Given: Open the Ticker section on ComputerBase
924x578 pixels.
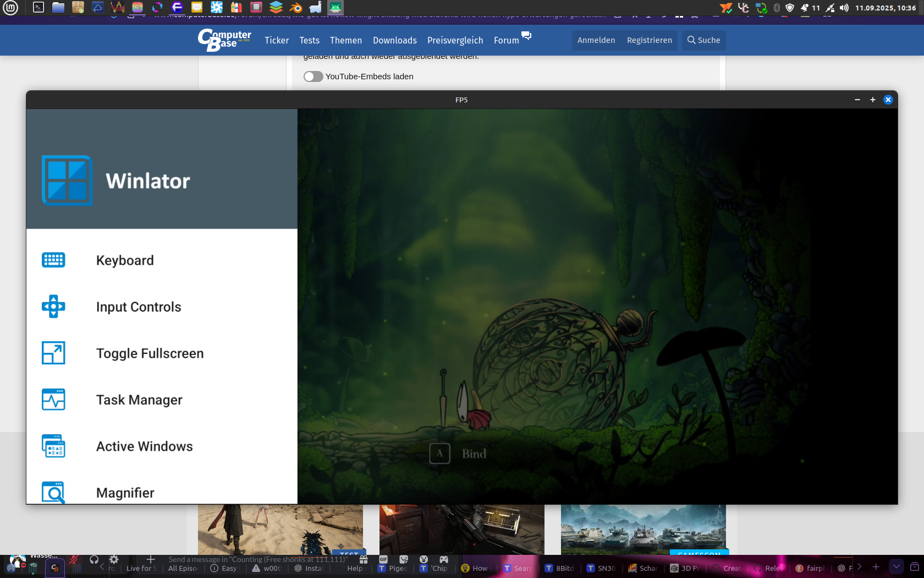Looking at the screenshot, I should 277,40.
